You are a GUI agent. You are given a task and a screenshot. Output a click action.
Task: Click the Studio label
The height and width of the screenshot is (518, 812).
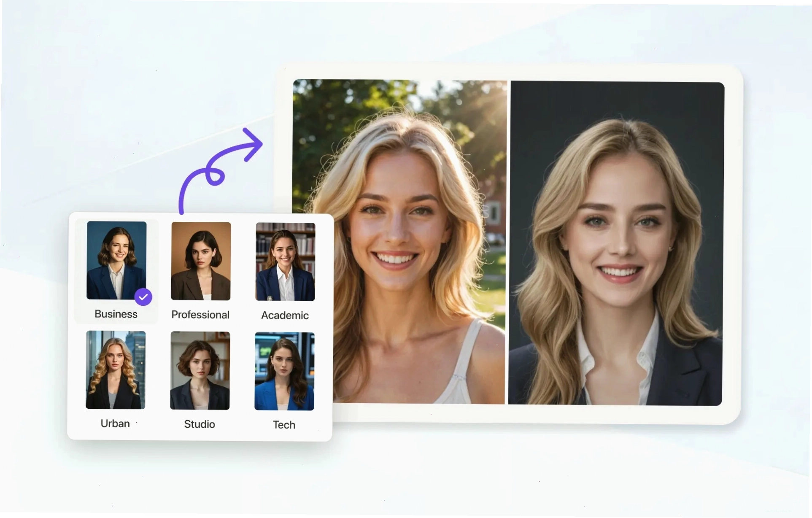coord(200,424)
